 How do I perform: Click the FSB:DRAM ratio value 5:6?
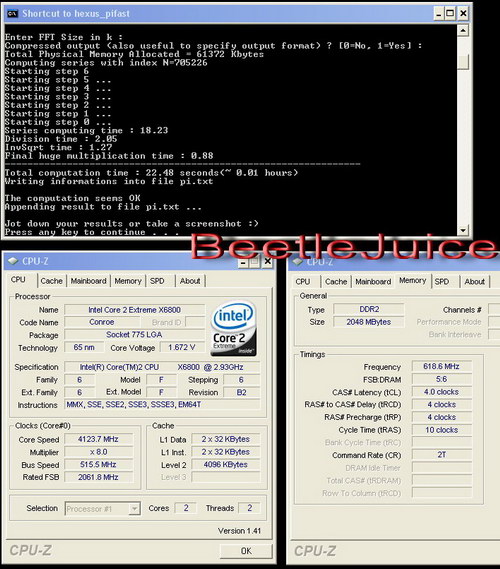pyautogui.click(x=442, y=379)
